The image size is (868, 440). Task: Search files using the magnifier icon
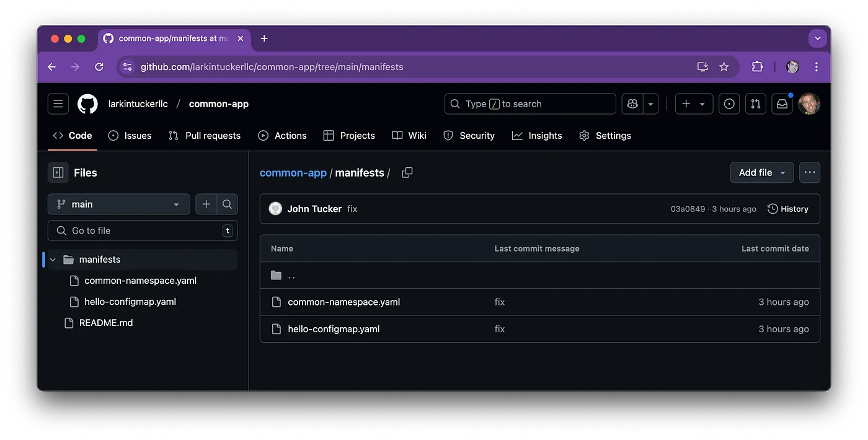click(x=227, y=205)
